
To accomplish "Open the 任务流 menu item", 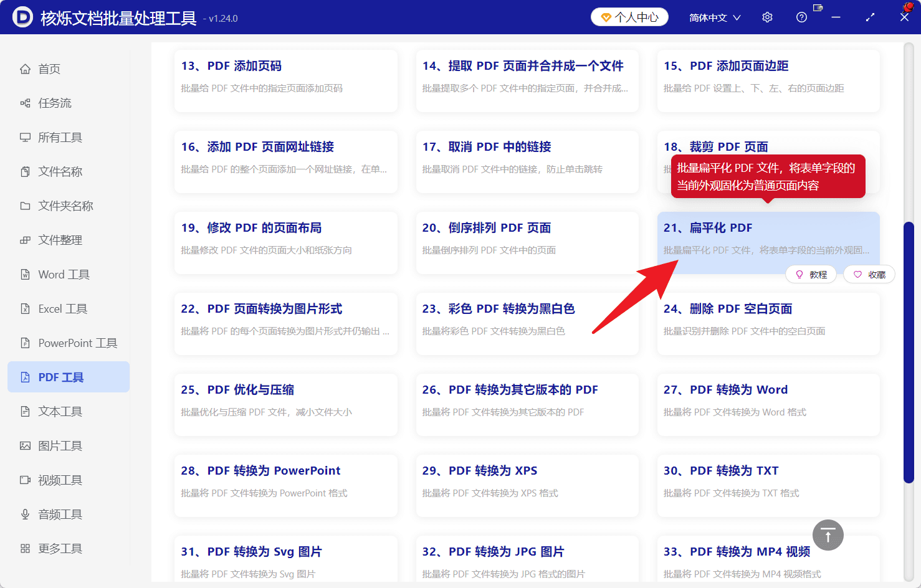I will (x=69, y=103).
